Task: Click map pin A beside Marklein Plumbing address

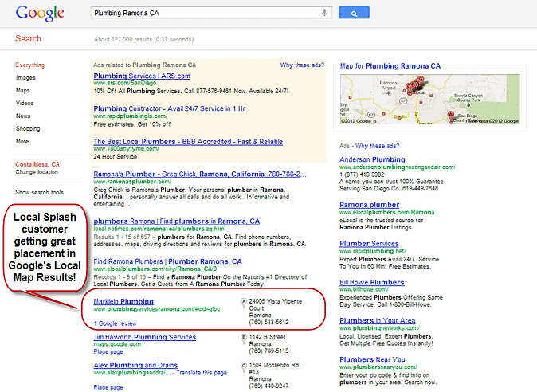Action: coord(244,303)
